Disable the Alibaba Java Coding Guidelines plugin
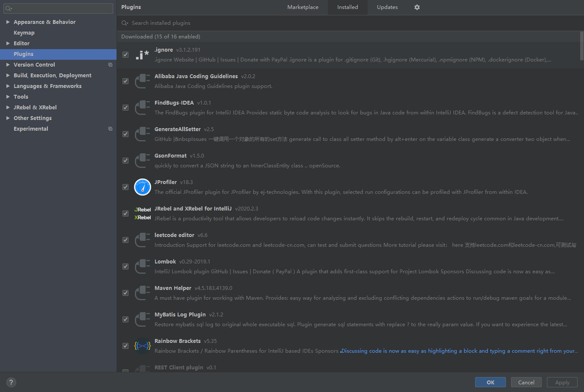Image resolution: width=584 pixels, height=392 pixels. point(126,81)
